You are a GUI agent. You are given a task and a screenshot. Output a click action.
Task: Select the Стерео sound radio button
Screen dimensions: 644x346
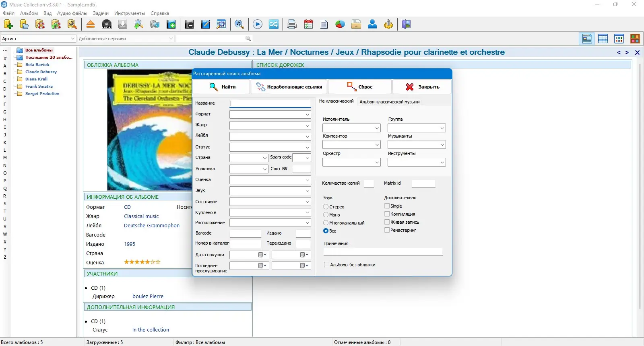(326, 207)
